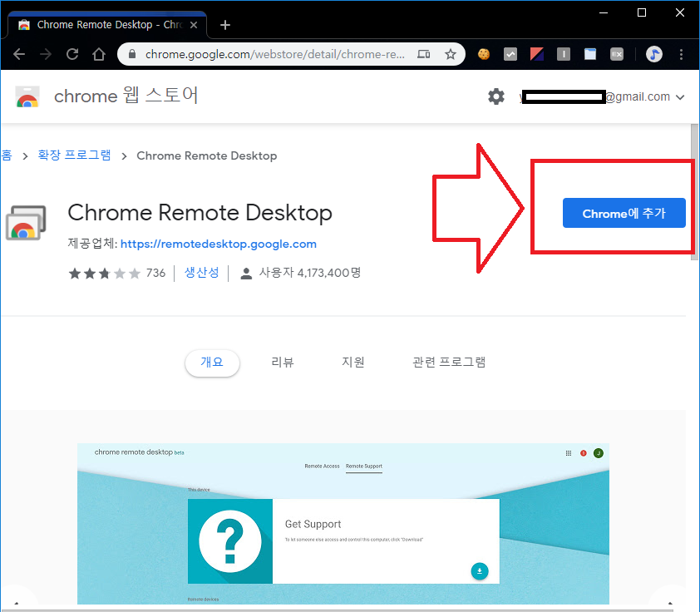The image size is (700, 612).
Task: Open the cookie extension icon
Action: (484, 54)
